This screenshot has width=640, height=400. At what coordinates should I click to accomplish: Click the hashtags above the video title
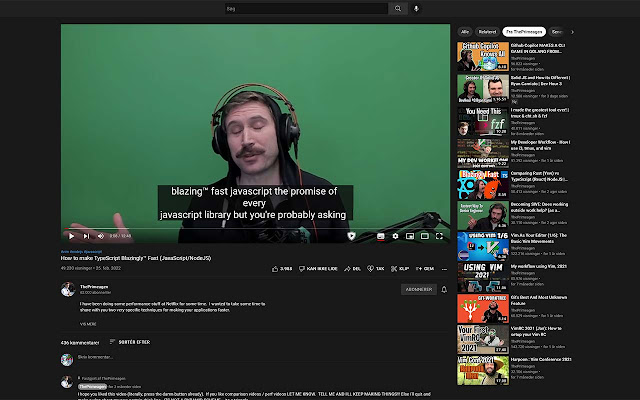[x=82, y=252]
